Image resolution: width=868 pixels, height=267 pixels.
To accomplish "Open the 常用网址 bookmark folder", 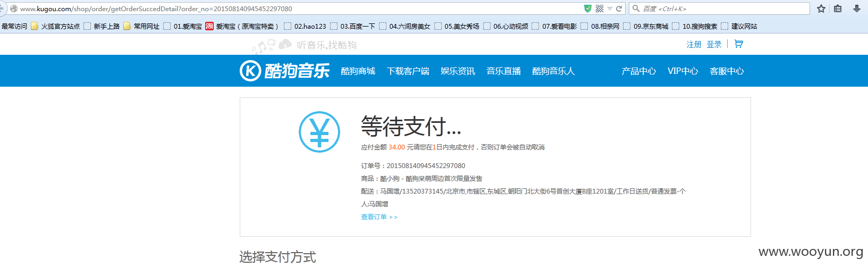I will (141, 26).
